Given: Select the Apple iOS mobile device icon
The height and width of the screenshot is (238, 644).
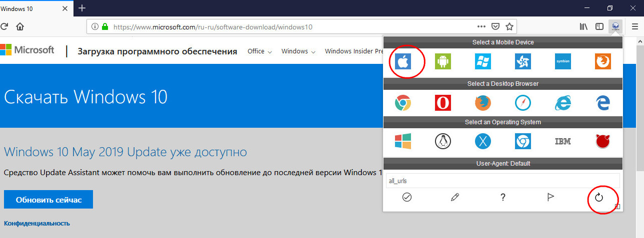Looking at the screenshot, I should point(402,61).
